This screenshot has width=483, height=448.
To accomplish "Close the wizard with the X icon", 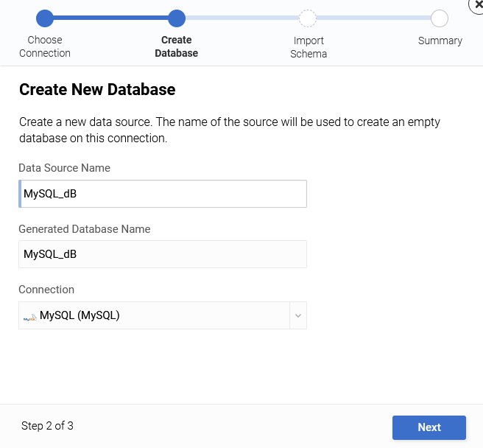I will (476, 4).
